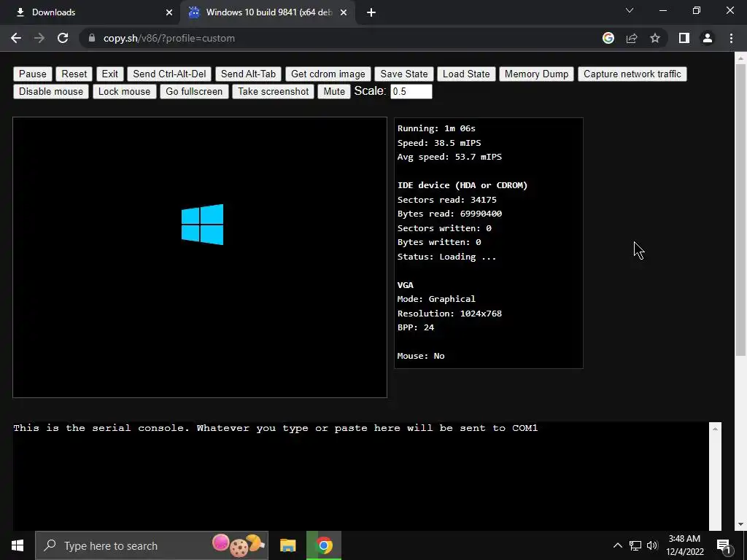
Task: Click the 'Sectors read: 34175' line
Action: (x=447, y=200)
